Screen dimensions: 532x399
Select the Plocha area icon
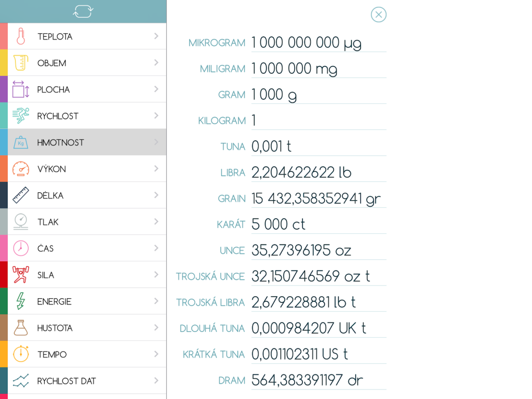tap(21, 89)
